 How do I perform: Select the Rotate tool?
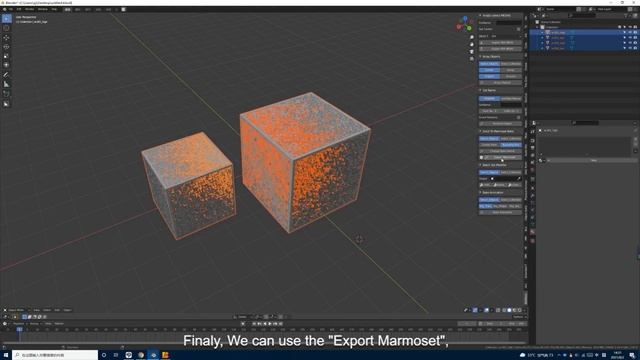point(6,47)
